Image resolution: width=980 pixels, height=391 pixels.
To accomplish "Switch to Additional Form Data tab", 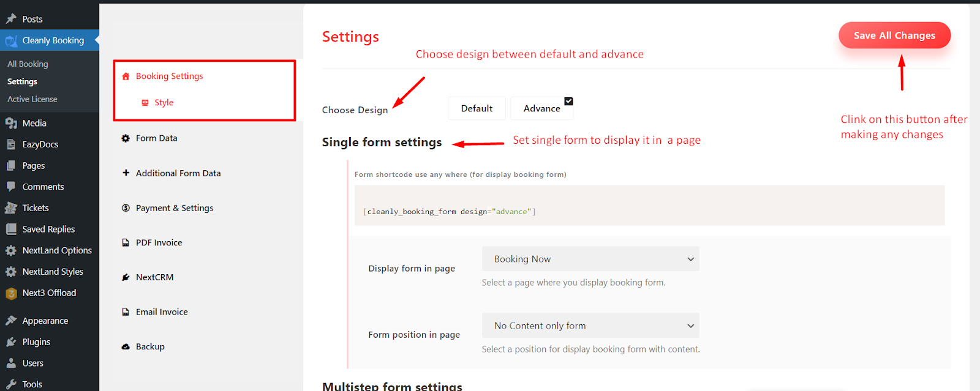I will tap(178, 173).
